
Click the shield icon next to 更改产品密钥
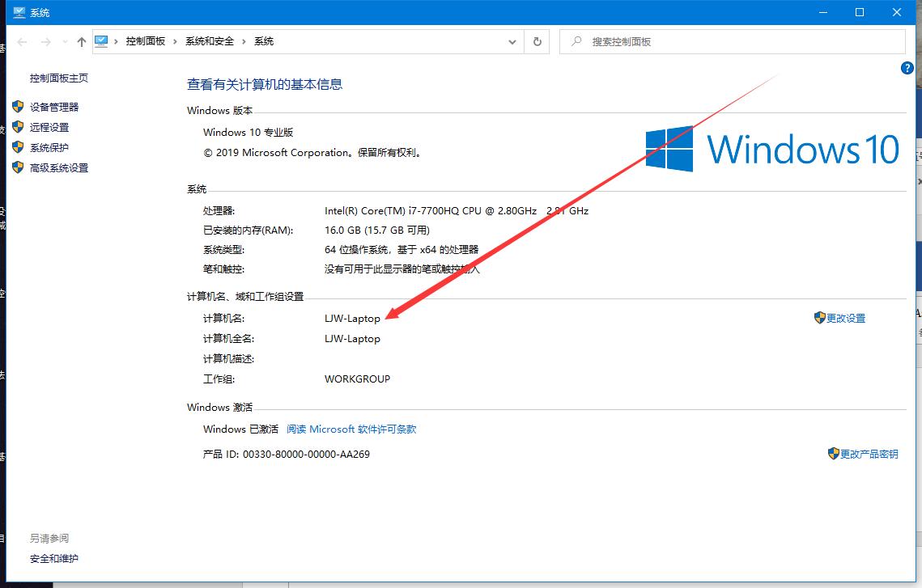(x=832, y=454)
